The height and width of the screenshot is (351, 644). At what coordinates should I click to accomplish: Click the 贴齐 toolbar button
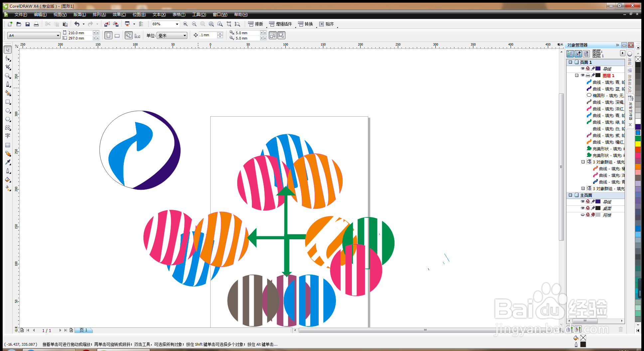[327, 24]
